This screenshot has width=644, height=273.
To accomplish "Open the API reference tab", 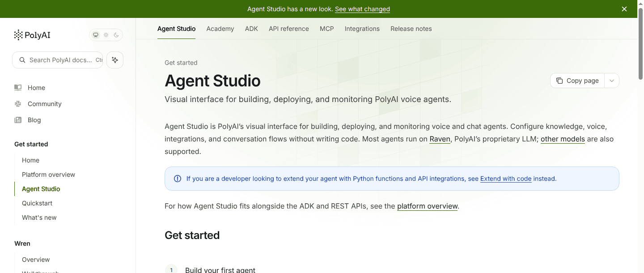I will tap(289, 29).
